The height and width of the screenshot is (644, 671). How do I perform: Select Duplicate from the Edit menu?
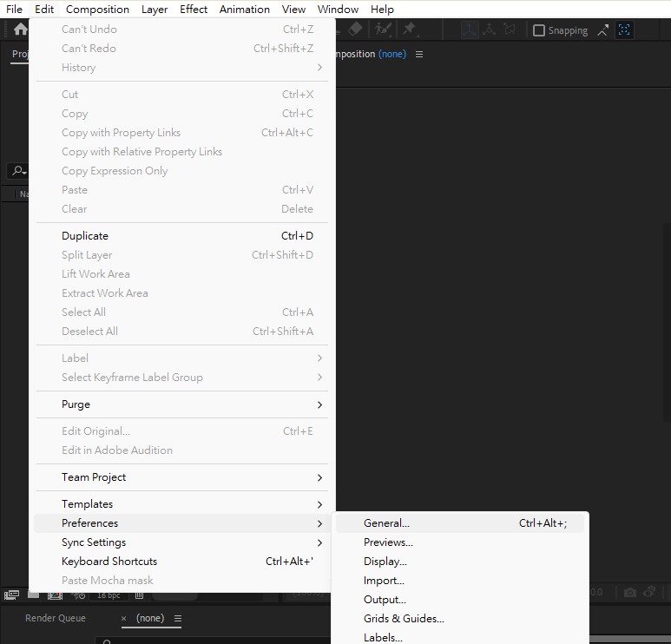(x=85, y=236)
